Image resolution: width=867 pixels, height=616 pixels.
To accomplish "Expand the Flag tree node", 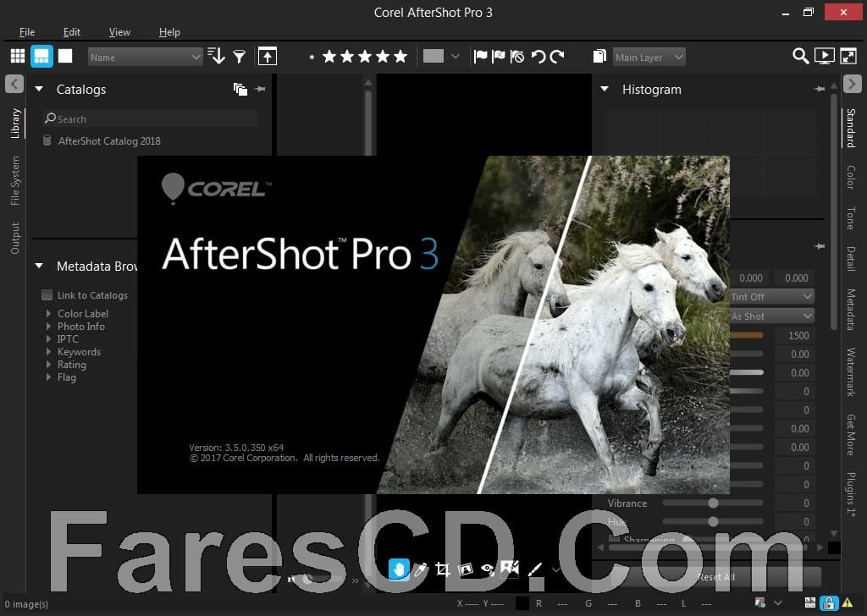I will pos(48,377).
